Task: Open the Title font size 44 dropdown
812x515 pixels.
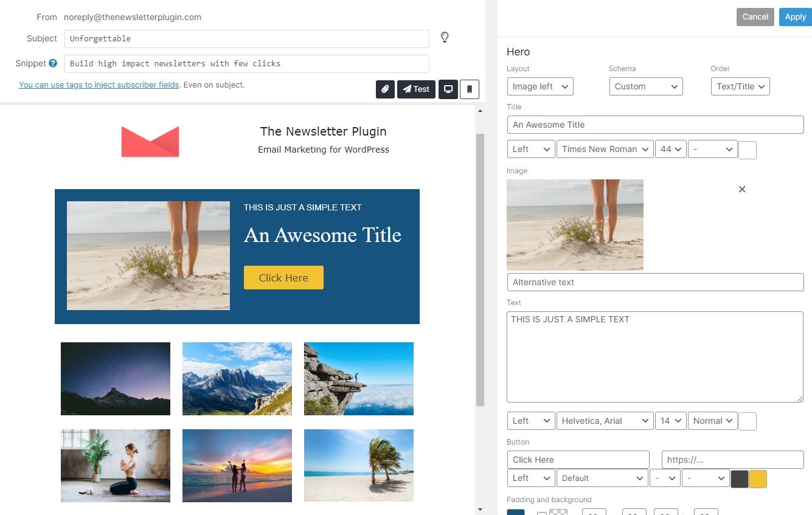Action: pos(671,149)
